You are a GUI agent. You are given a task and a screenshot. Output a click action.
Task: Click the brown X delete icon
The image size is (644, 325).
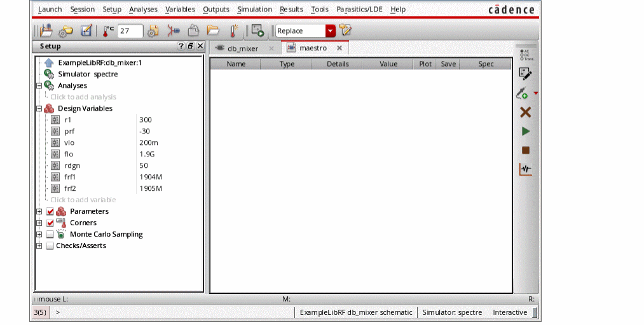pos(525,112)
